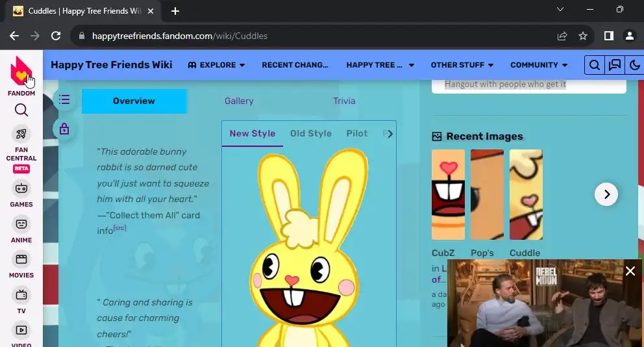Click the Fandom heart flame logo
644x347 pixels.
click(x=21, y=71)
